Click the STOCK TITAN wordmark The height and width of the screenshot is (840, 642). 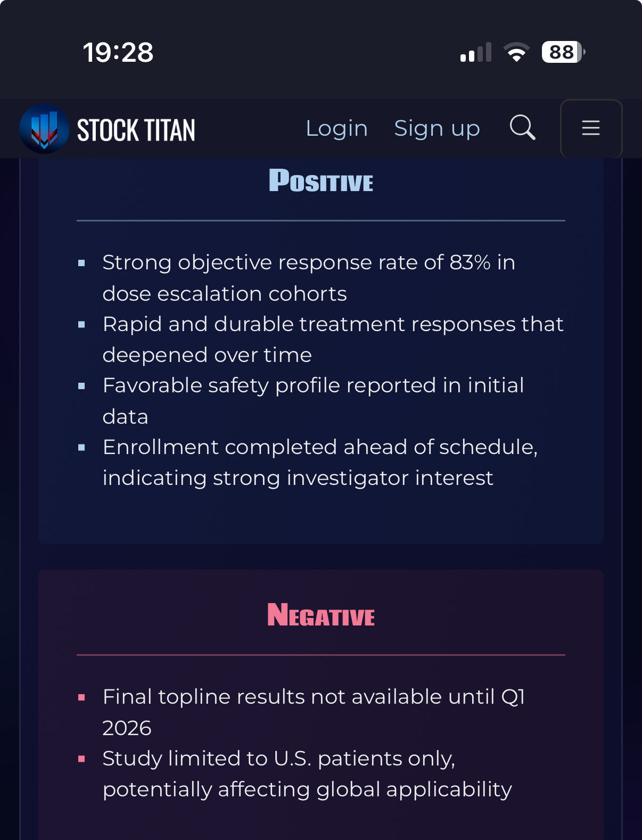(136, 130)
